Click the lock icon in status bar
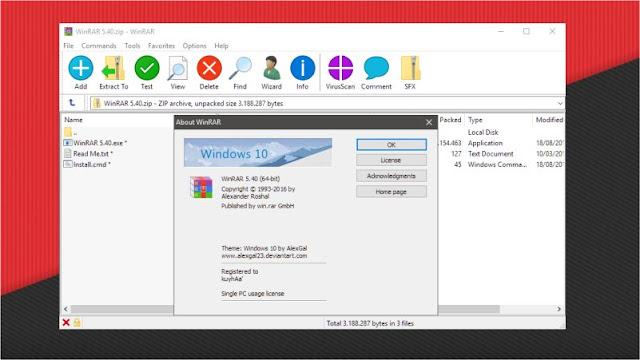640x360 pixels. 77,323
